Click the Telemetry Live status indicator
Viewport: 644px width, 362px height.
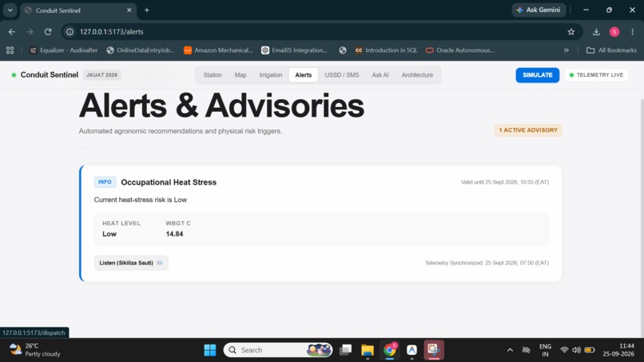(x=596, y=75)
